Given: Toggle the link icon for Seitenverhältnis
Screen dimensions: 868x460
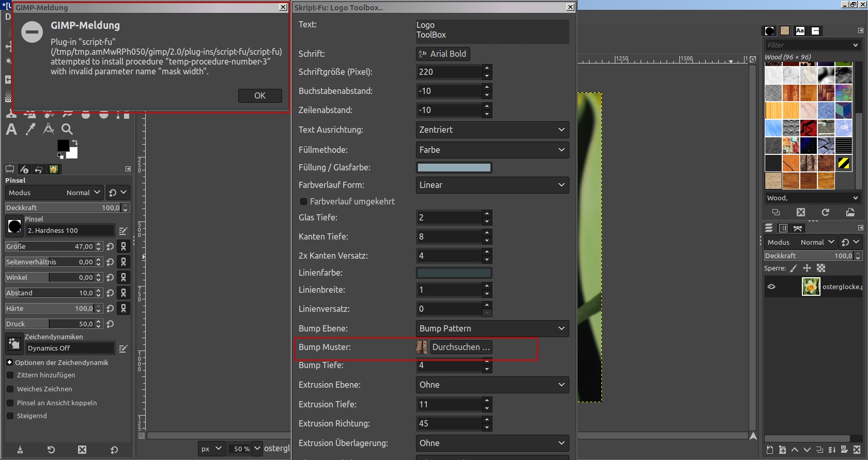Looking at the screenshot, I should pyautogui.click(x=123, y=262).
